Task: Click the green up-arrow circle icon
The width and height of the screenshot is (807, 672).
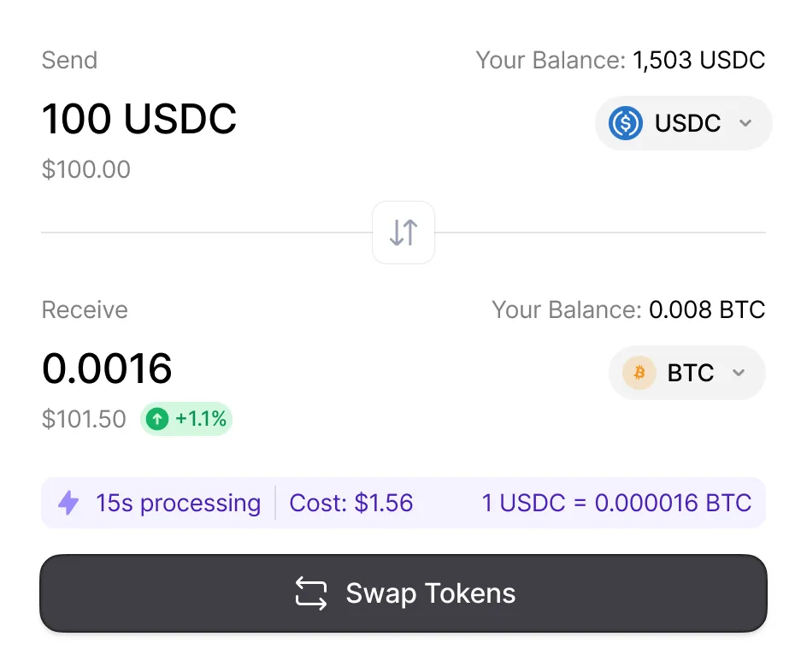Action: (x=156, y=419)
